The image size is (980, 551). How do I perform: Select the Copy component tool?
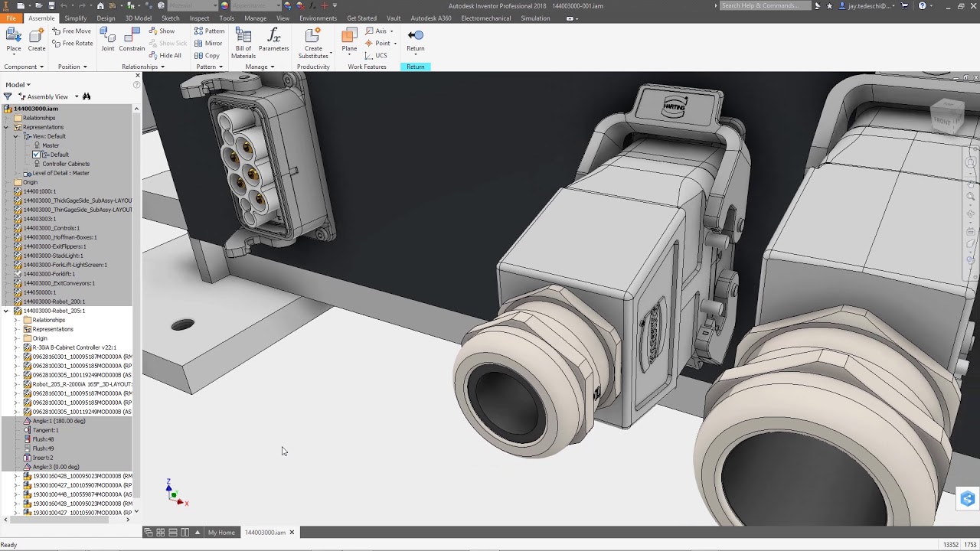point(207,56)
